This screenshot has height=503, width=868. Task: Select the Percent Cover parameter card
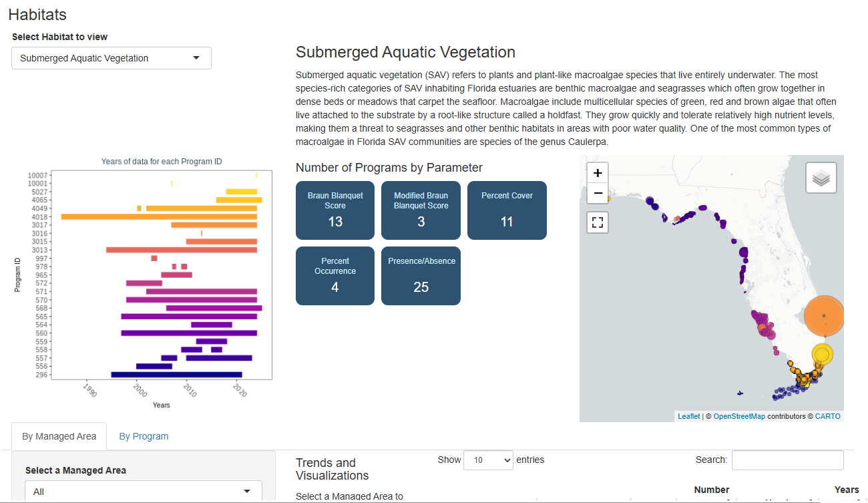click(507, 210)
